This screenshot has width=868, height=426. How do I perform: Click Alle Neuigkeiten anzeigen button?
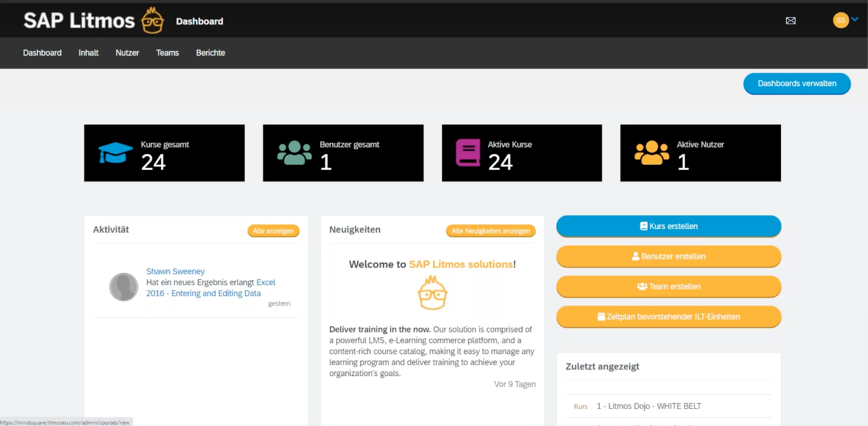click(x=491, y=231)
